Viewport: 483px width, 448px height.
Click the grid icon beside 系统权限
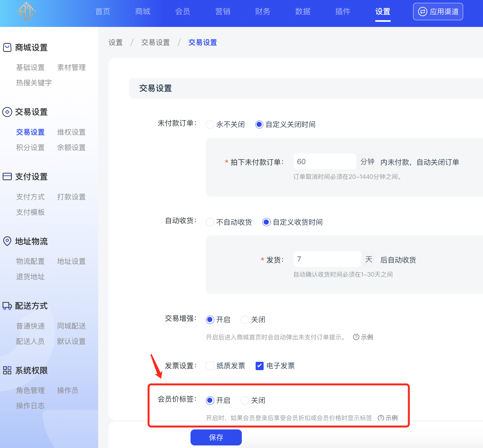7,370
